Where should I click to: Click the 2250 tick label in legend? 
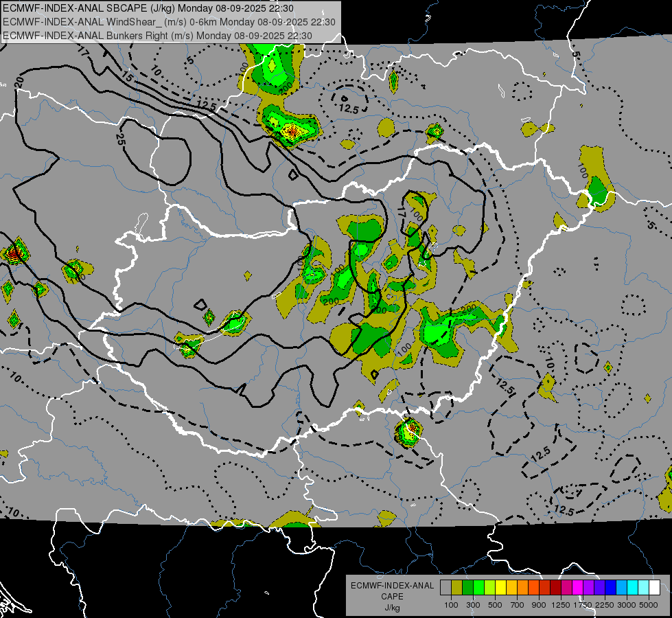[x=605, y=605]
